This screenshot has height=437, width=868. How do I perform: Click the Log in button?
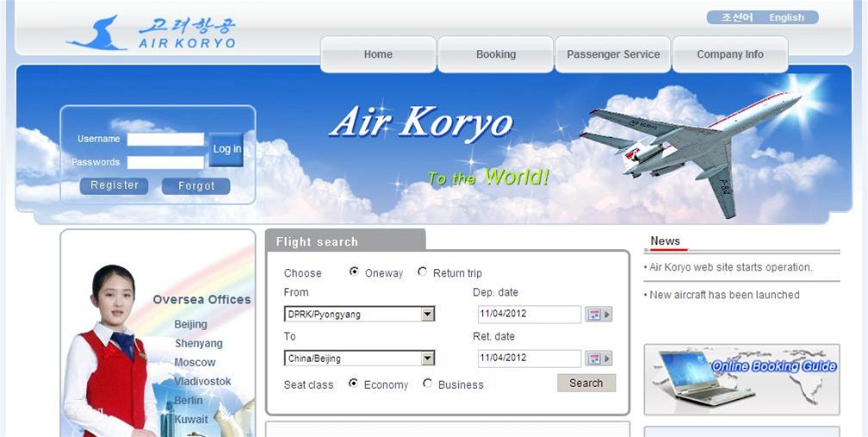pyautogui.click(x=227, y=149)
